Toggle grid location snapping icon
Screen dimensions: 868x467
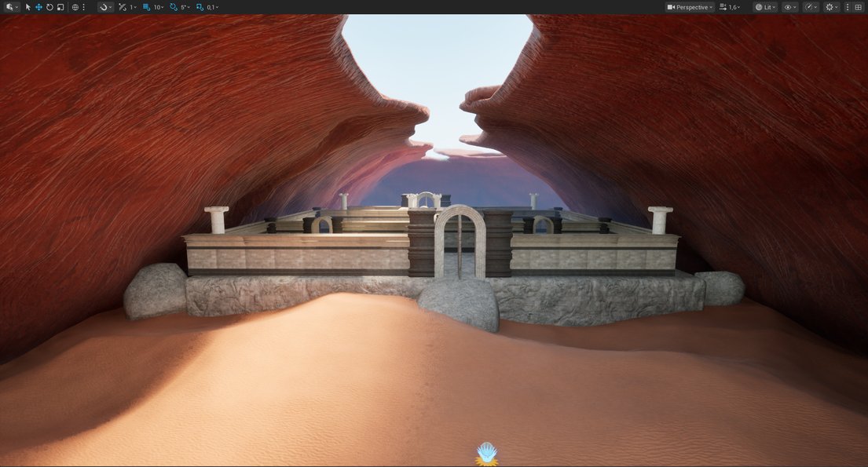pyautogui.click(x=146, y=7)
